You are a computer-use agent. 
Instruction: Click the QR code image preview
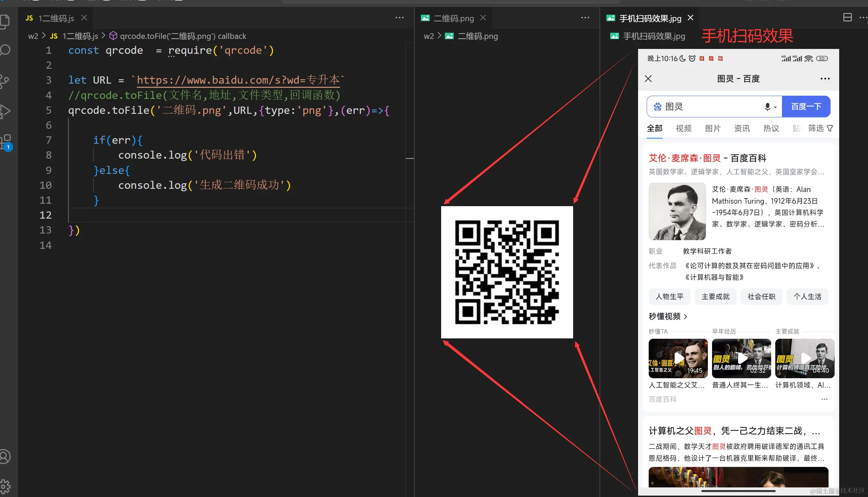tap(507, 272)
